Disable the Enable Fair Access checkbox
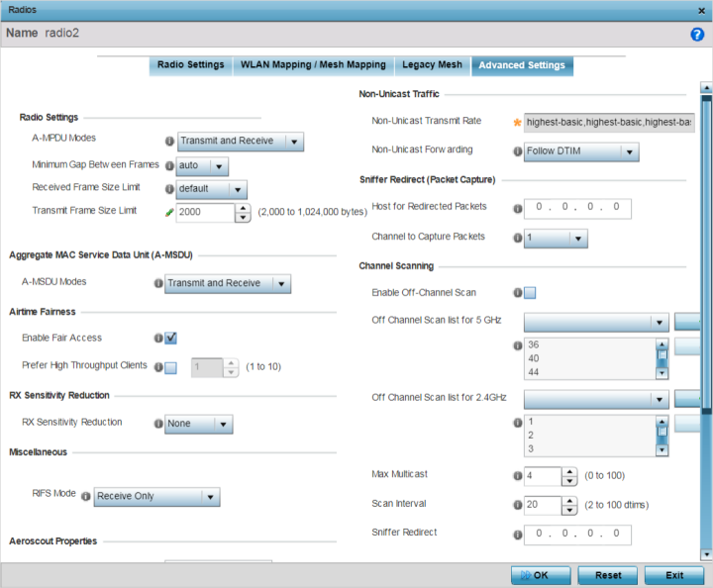The height and width of the screenshot is (588, 713). point(170,339)
